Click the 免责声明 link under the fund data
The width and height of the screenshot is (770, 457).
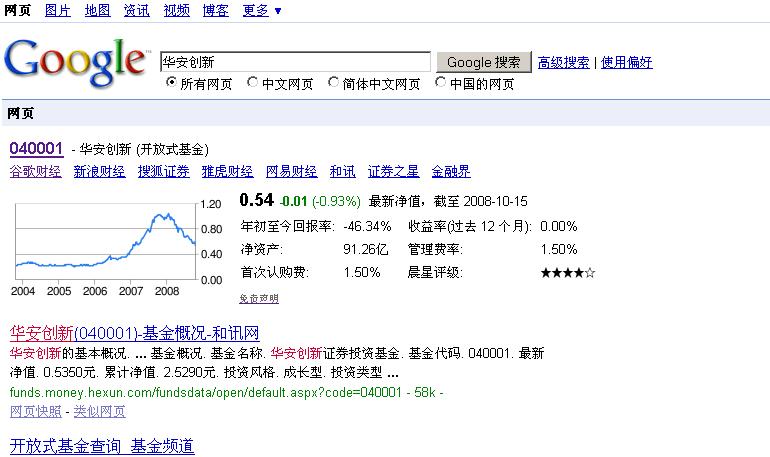[x=259, y=298]
